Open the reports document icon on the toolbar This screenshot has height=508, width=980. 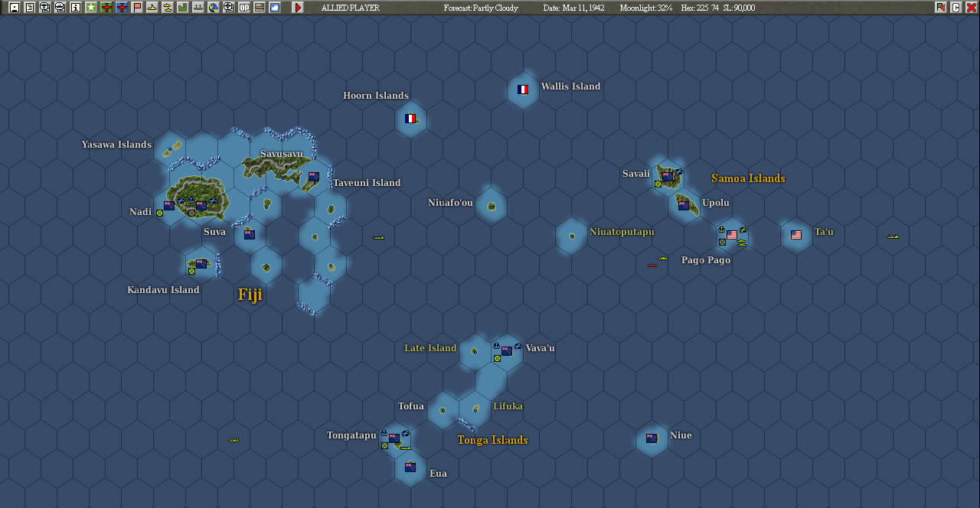coord(30,8)
